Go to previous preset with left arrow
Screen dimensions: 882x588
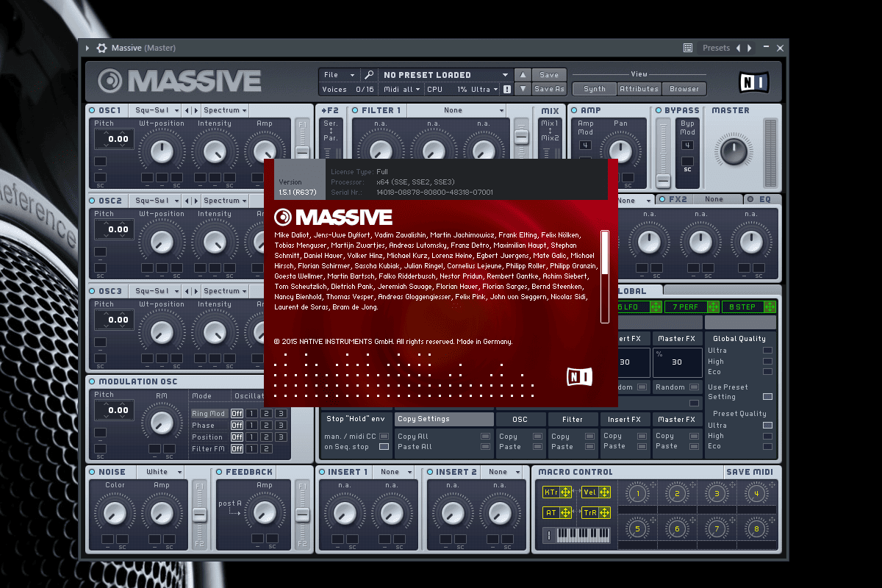click(x=739, y=48)
